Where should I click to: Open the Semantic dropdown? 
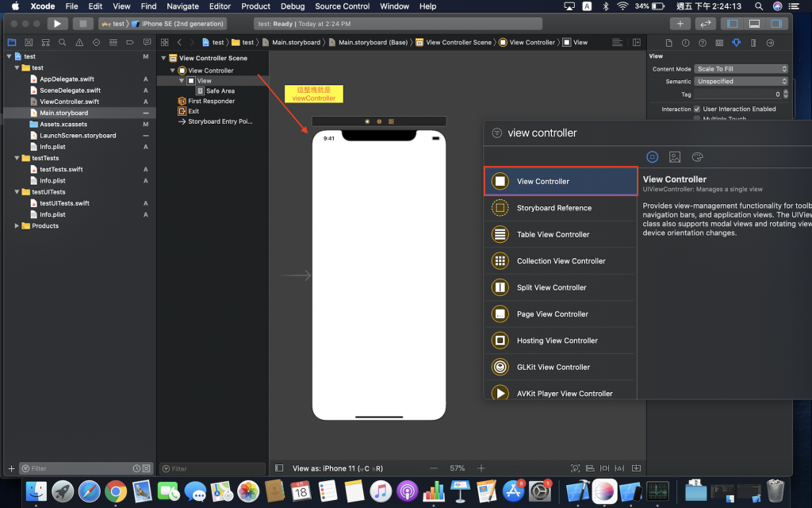[741, 82]
